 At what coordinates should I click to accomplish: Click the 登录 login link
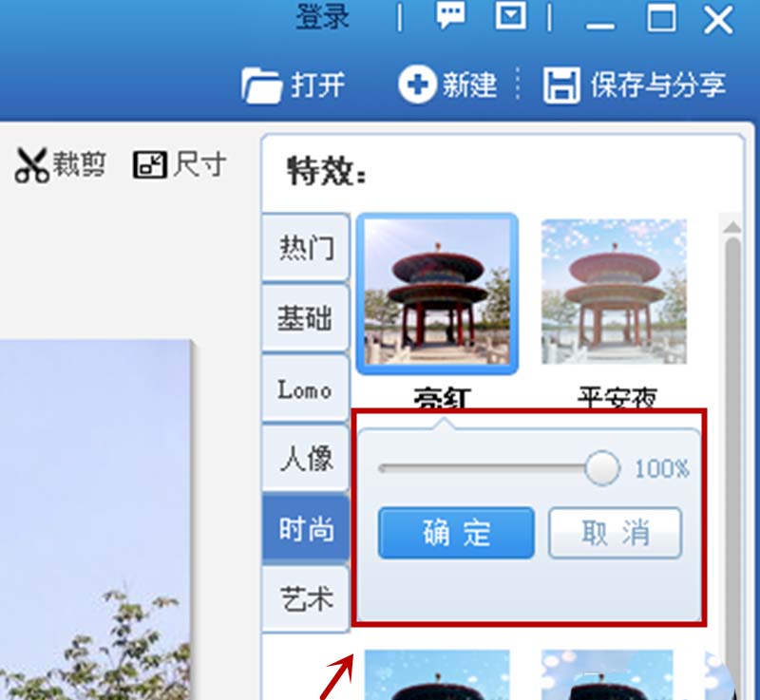pyautogui.click(x=322, y=16)
